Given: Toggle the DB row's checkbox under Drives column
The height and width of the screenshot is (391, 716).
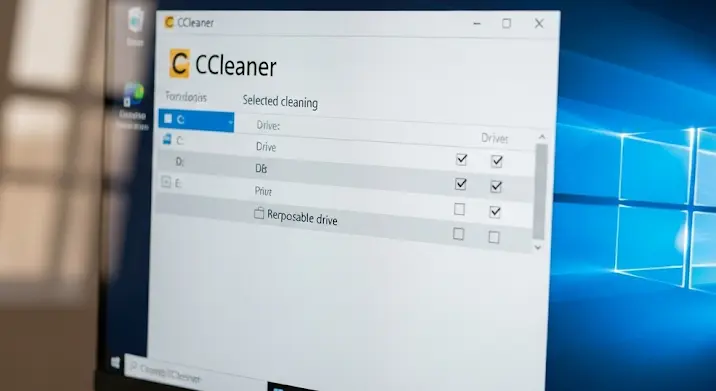Looking at the screenshot, I should pyautogui.click(x=495, y=186).
